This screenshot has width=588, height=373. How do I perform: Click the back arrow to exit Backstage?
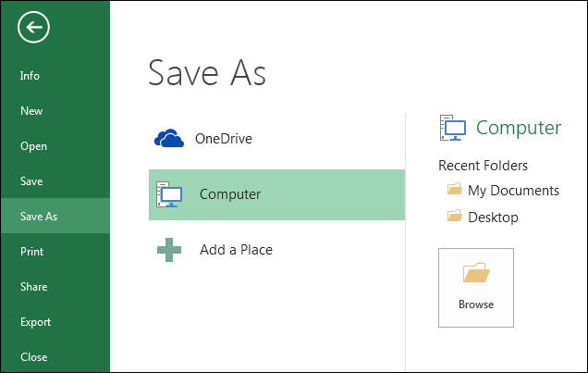point(33,28)
